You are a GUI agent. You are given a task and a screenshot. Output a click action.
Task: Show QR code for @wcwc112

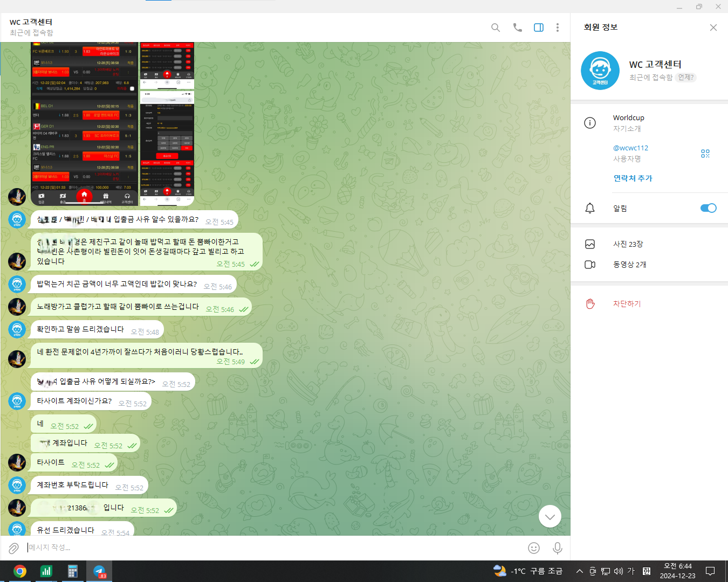point(705,154)
